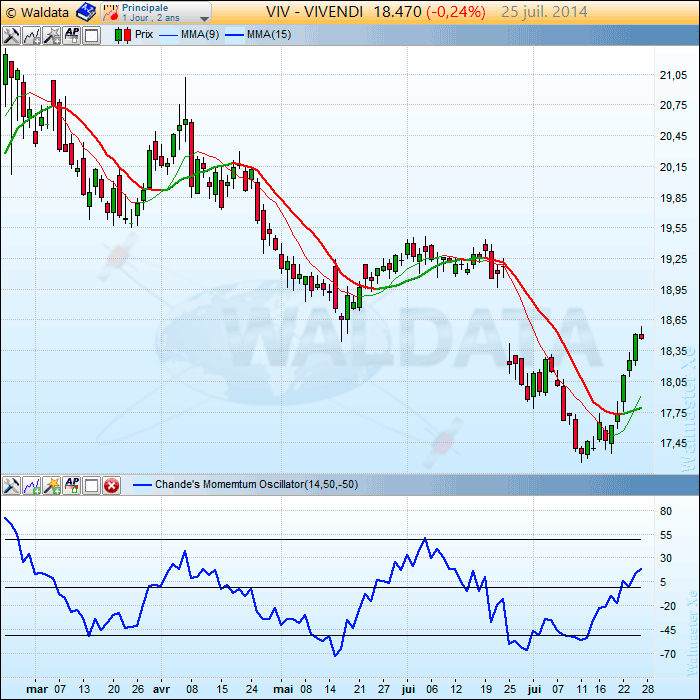This screenshot has height=700, width=700.
Task: Click the AP icon in price toolbar
Action: click(x=71, y=35)
